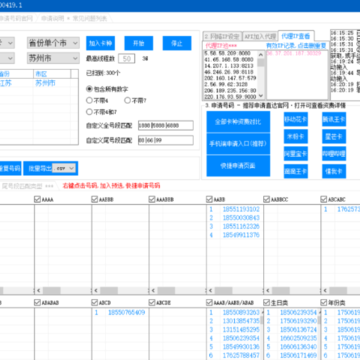
Task: Click the 加入卡种 button
Action: (100, 43)
